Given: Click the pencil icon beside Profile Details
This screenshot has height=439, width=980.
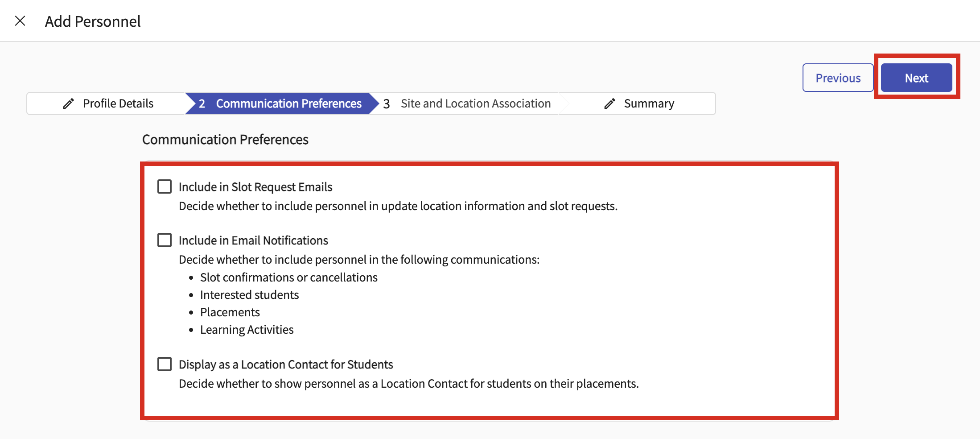Looking at the screenshot, I should click(68, 104).
